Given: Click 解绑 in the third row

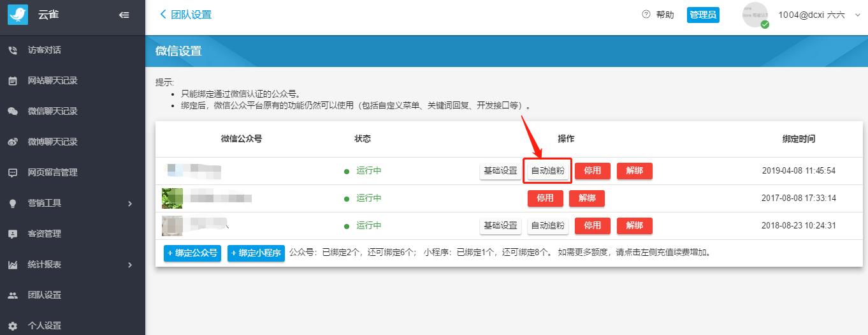Looking at the screenshot, I should [635, 225].
